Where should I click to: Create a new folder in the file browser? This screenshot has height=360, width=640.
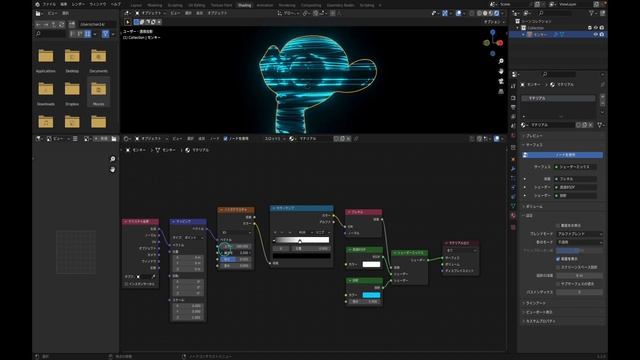pos(72,24)
